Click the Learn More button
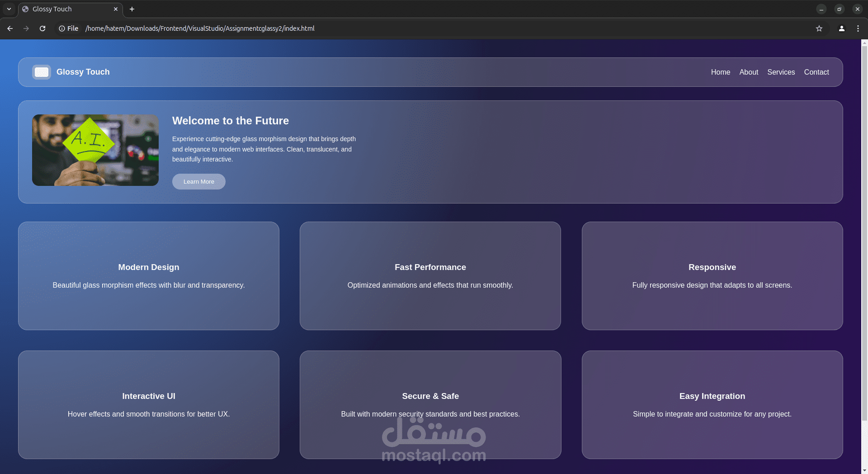This screenshot has width=868, height=474. [x=199, y=181]
